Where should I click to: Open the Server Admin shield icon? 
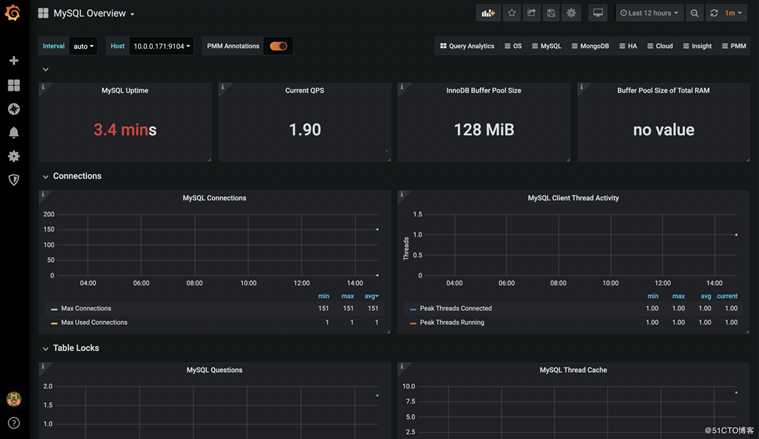14,180
